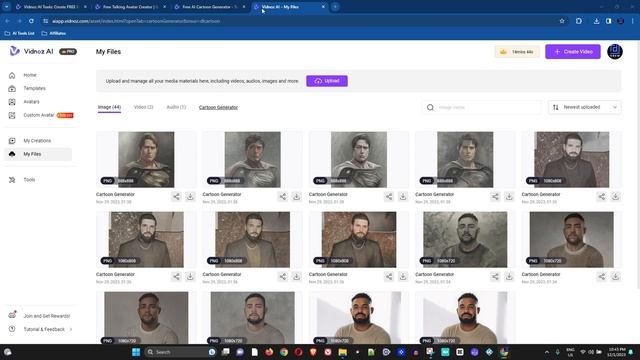
Task: Launch Firefox from taskbar
Action: pyautogui.click(x=269, y=352)
